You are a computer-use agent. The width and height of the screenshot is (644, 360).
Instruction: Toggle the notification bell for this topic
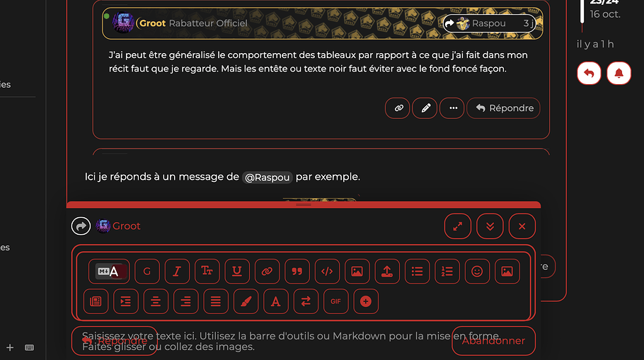click(x=619, y=74)
